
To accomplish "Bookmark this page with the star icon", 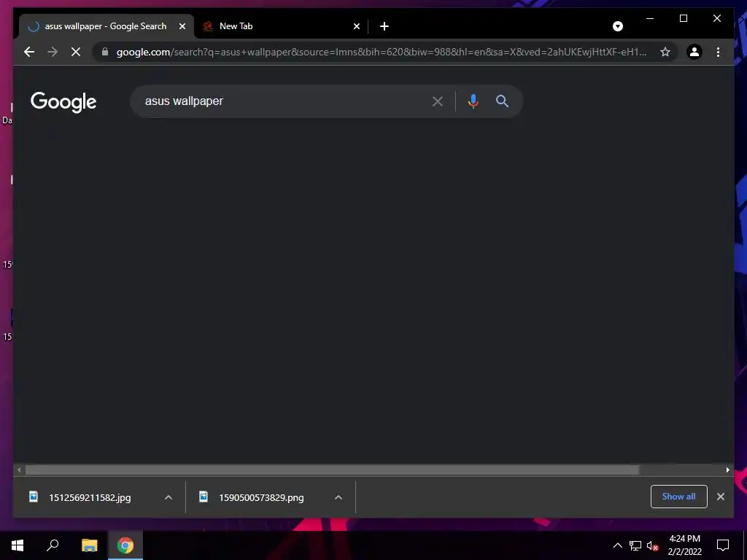I will 665,52.
